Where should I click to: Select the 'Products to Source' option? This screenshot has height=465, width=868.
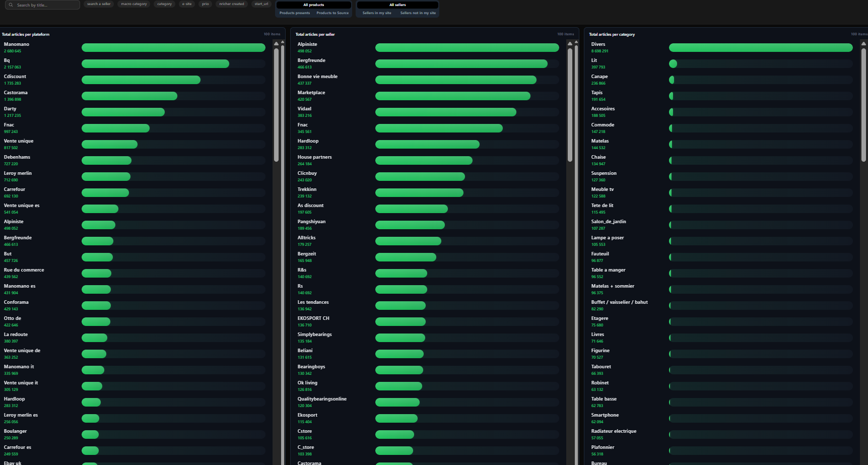(x=332, y=13)
